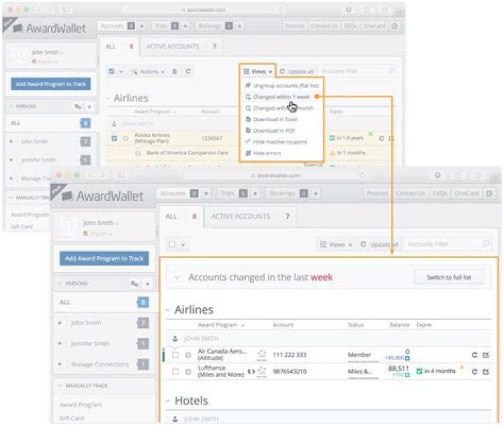Screen dimensions: 504x426
Task: Click plus next to Bookings in front window
Action: coord(316,193)
